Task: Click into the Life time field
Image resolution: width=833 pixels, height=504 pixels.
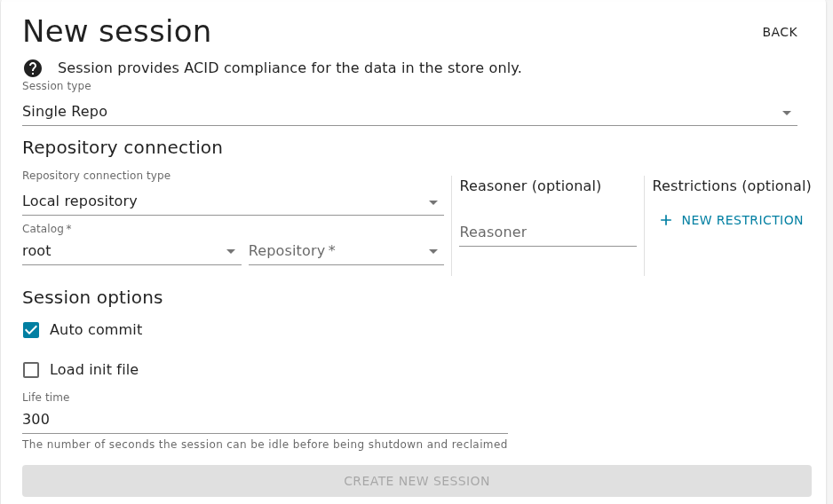Action: [x=265, y=420]
